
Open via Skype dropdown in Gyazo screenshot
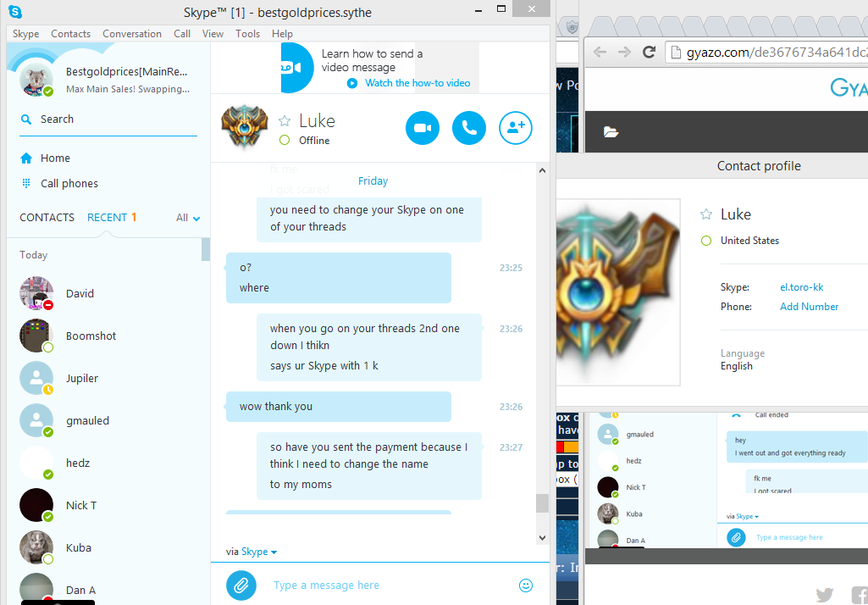[x=747, y=516]
